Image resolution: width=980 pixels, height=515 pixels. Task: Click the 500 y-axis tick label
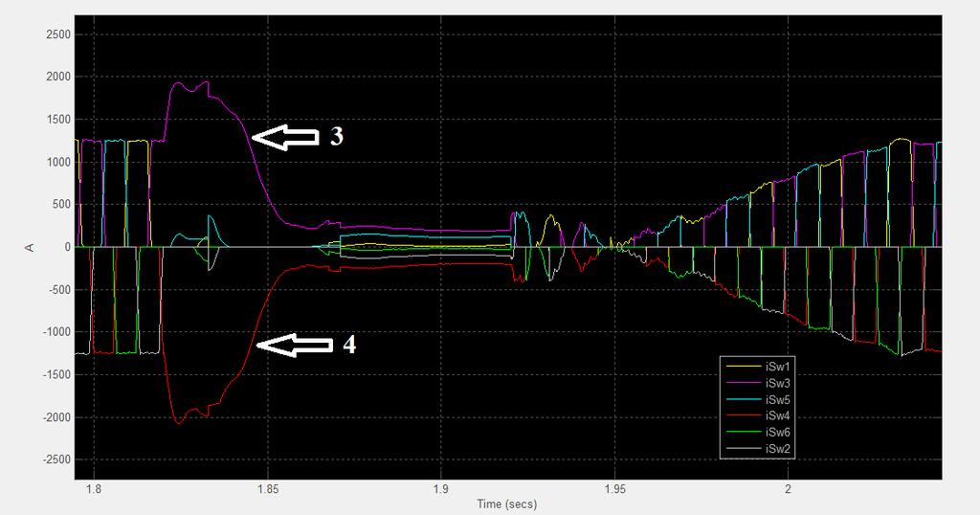[x=62, y=205]
